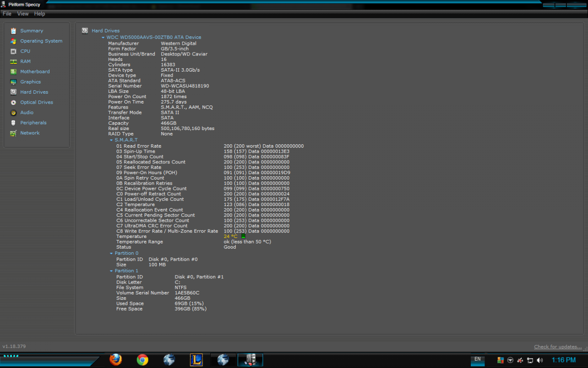Image resolution: width=588 pixels, height=368 pixels.
Task: Open the Peripherals mouse icon
Action: (x=13, y=123)
